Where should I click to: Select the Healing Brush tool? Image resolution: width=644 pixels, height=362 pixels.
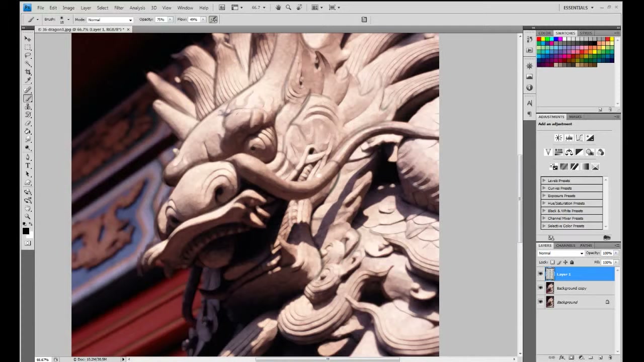(x=28, y=89)
